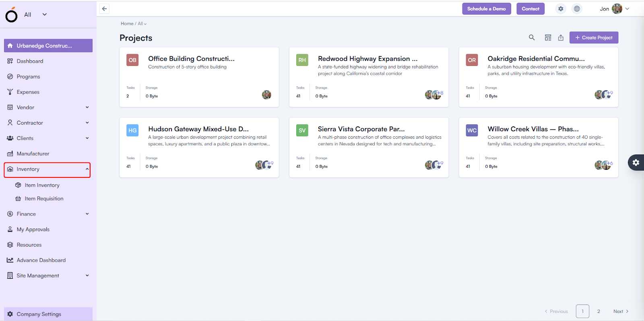Click the search magnifier icon

(532, 37)
